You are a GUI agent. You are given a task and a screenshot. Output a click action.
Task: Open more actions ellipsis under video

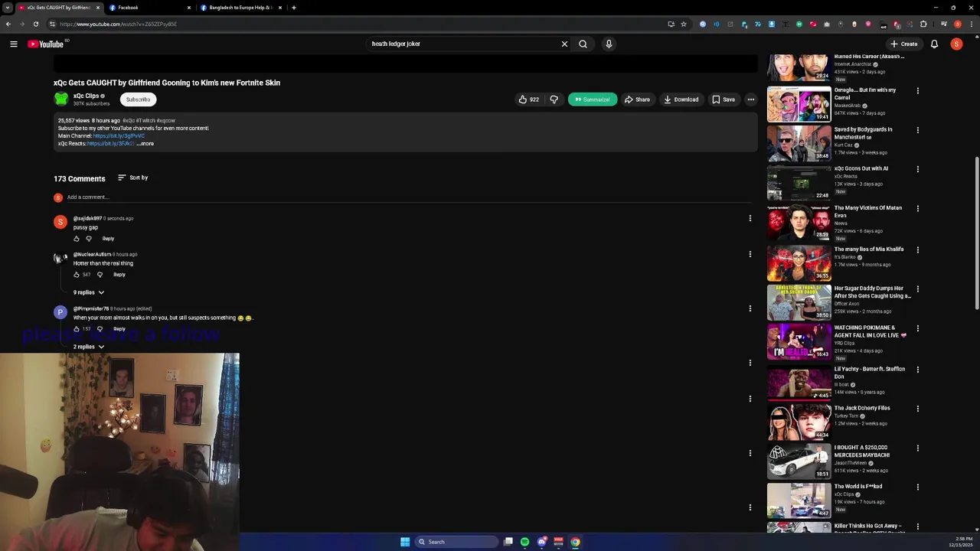pyautogui.click(x=750, y=99)
